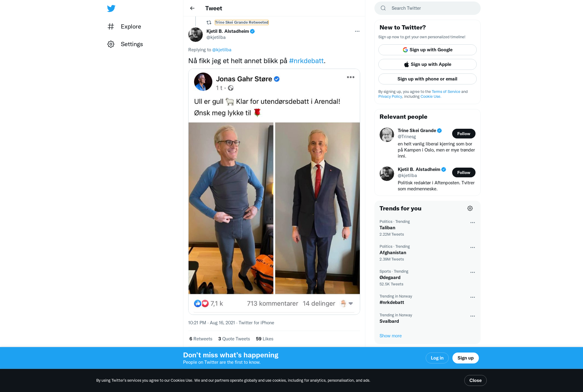Click the Search Twitter field
The width and height of the screenshot is (583, 392).
pos(427,8)
